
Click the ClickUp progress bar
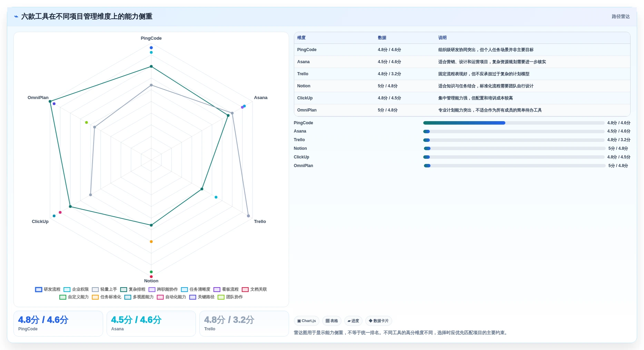514,157
